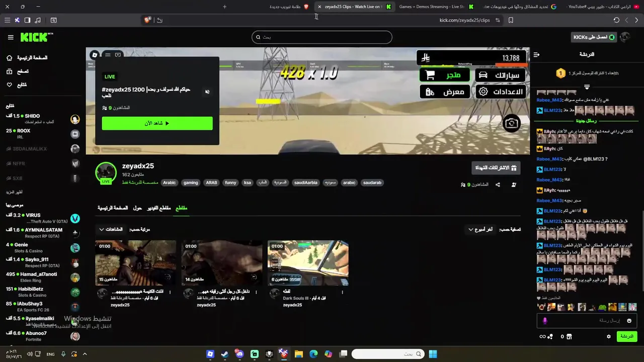Select the saudiAarbia tag
The width and height of the screenshot is (644, 362).
[306, 183]
